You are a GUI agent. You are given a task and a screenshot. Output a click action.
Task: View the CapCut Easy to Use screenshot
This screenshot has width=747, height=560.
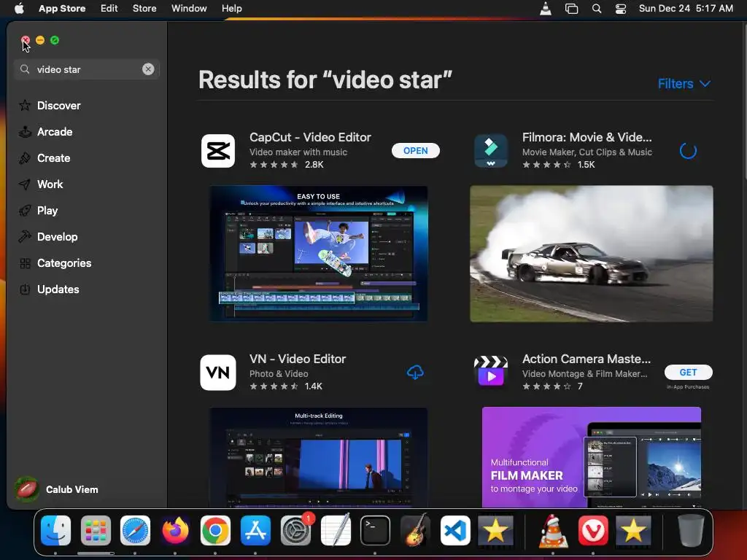click(319, 253)
